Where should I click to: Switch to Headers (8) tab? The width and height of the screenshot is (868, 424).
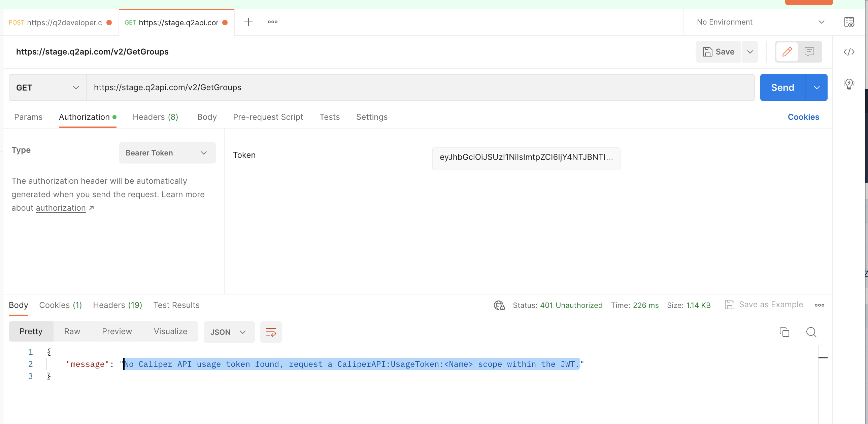[155, 117]
